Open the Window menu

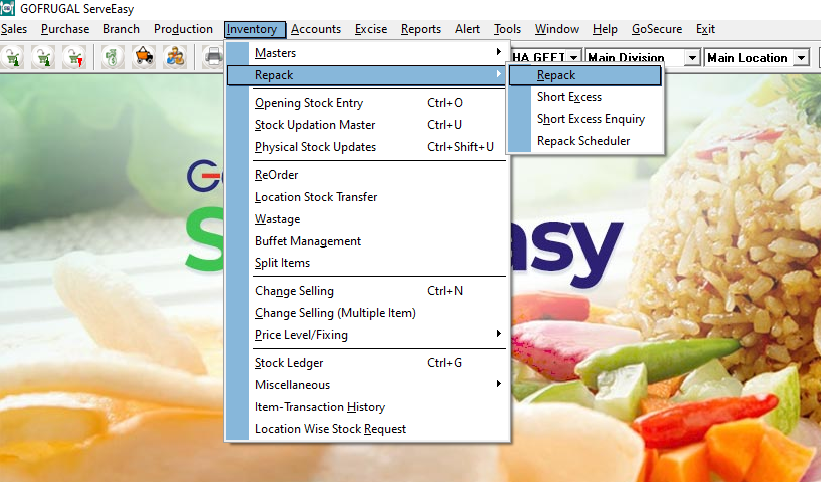(x=557, y=29)
